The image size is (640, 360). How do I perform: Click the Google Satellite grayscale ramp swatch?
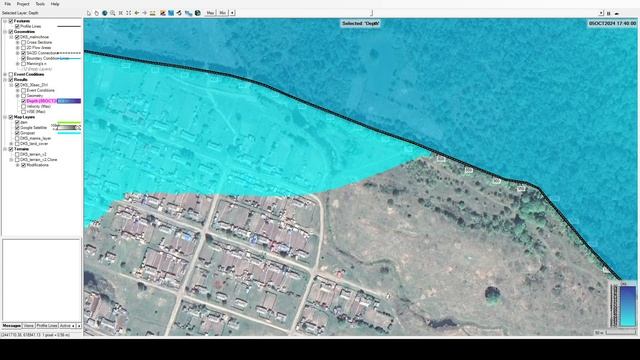[x=69, y=127]
